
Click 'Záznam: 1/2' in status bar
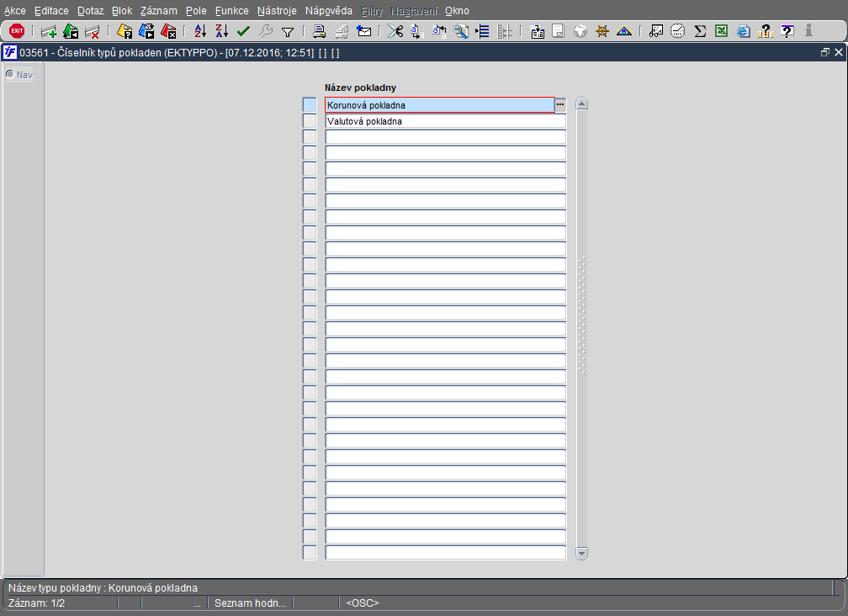tap(37, 603)
